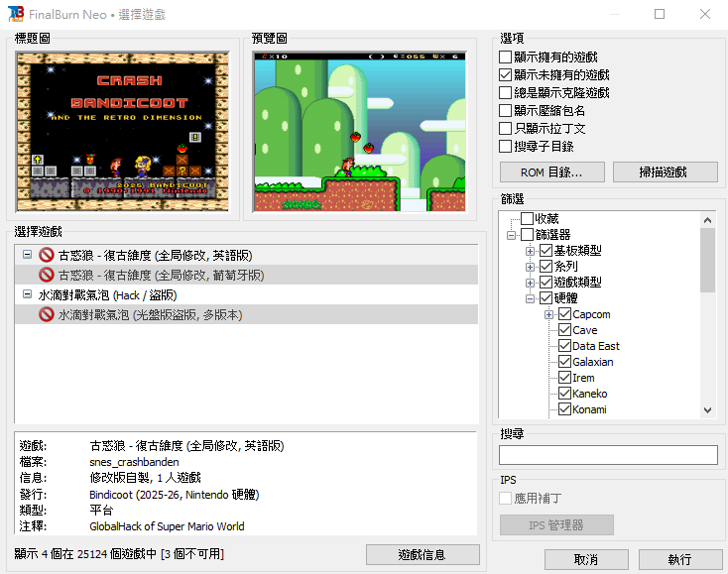Open the ROM 目錄 dialog
The height and width of the screenshot is (574, 728).
click(x=552, y=172)
